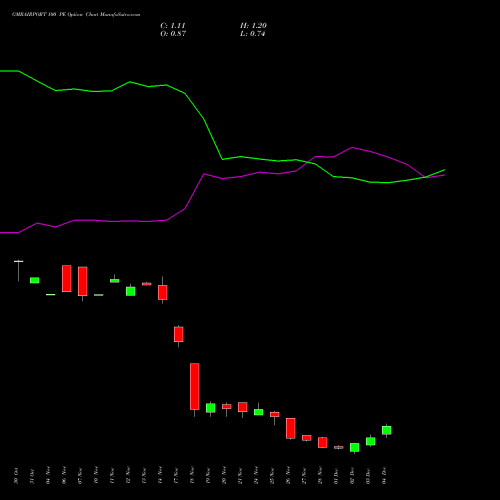Select the red candle above 07 Nov

(x=83, y=281)
